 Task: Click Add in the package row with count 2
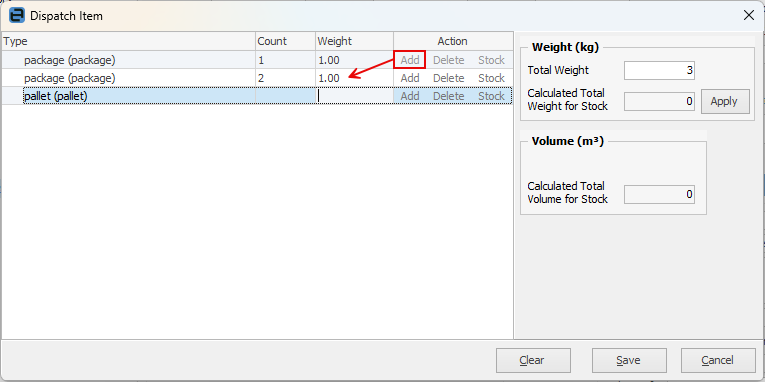click(x=410, y=78)
